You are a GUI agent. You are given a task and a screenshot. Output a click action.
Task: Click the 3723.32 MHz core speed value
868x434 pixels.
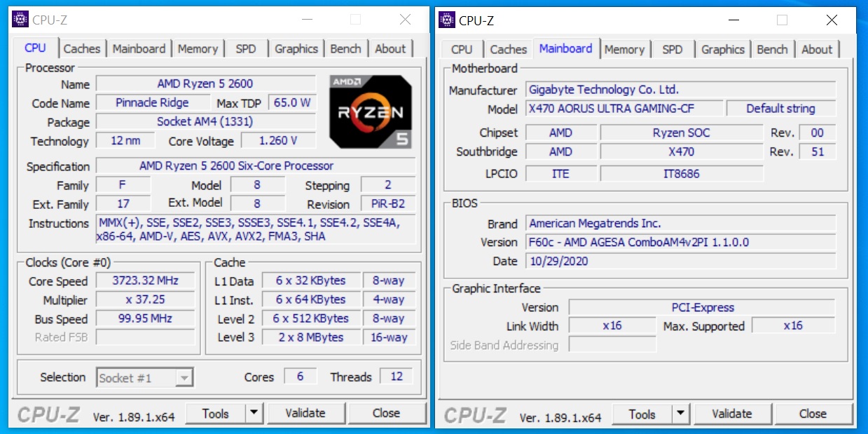pos(145,280)
